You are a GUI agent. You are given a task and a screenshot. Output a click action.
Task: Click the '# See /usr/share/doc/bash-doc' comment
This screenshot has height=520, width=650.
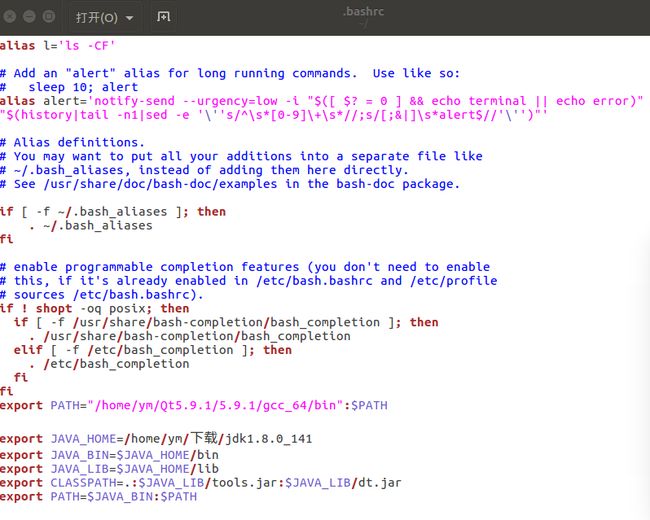[x=230, y=184]
